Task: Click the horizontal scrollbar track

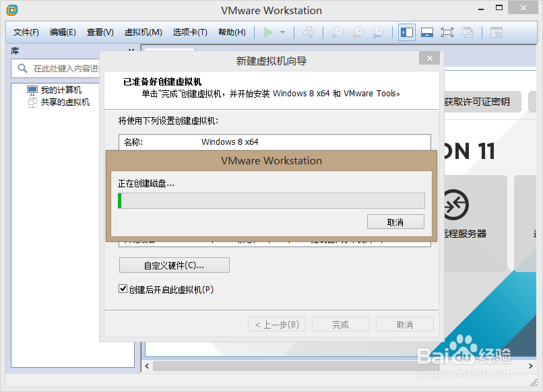Action: pyautogui.click(x=339, y=366)
